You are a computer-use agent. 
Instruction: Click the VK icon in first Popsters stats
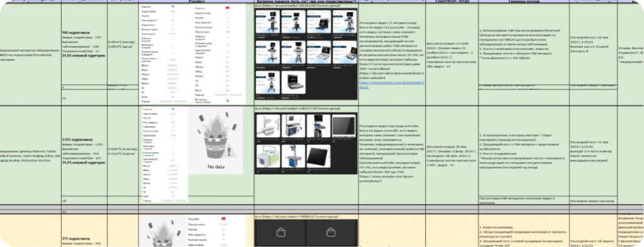click(x=172, y=7)
